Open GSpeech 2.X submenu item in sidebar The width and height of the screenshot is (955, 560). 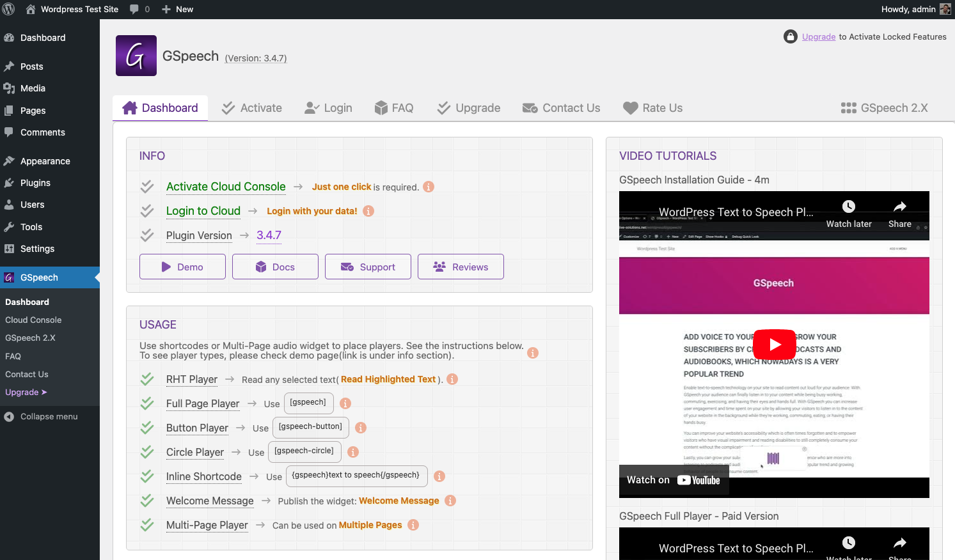30,338
